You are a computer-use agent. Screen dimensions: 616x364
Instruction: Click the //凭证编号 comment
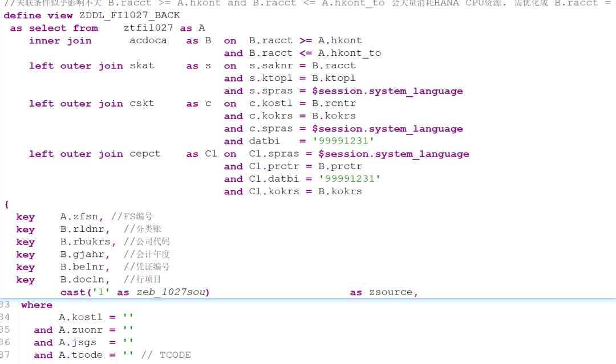point(147,267)
